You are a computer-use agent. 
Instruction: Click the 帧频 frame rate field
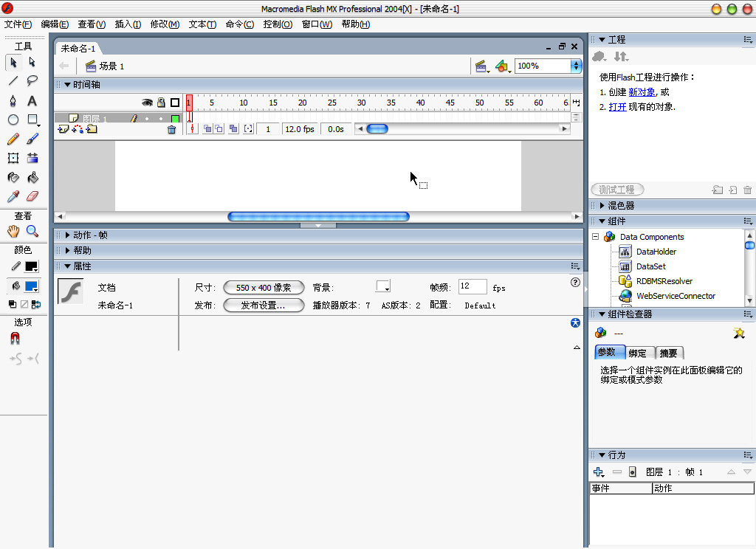tap(472, 286)
